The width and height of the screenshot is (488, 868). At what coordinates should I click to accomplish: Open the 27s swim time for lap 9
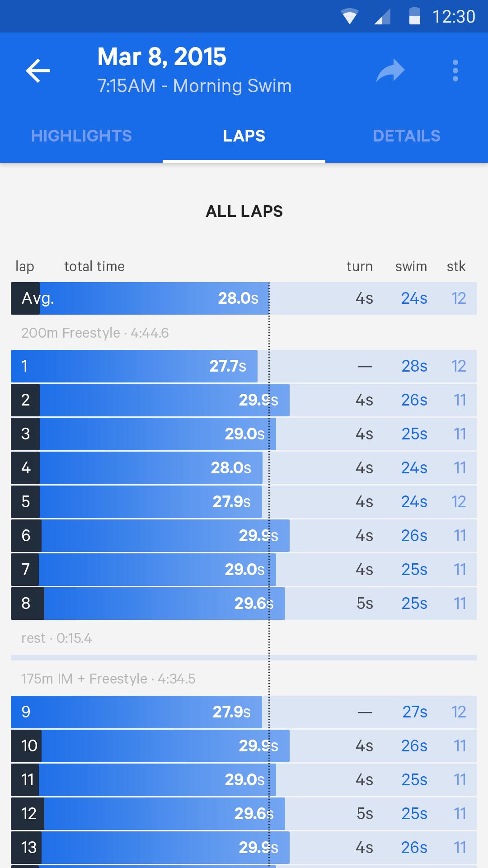(x=414, y=712)
